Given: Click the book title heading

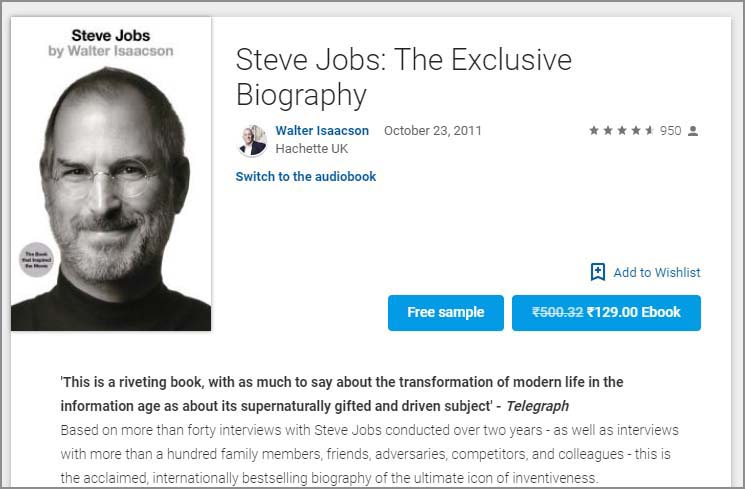Looking at the screenshot, I should click(x=404, y=77).
